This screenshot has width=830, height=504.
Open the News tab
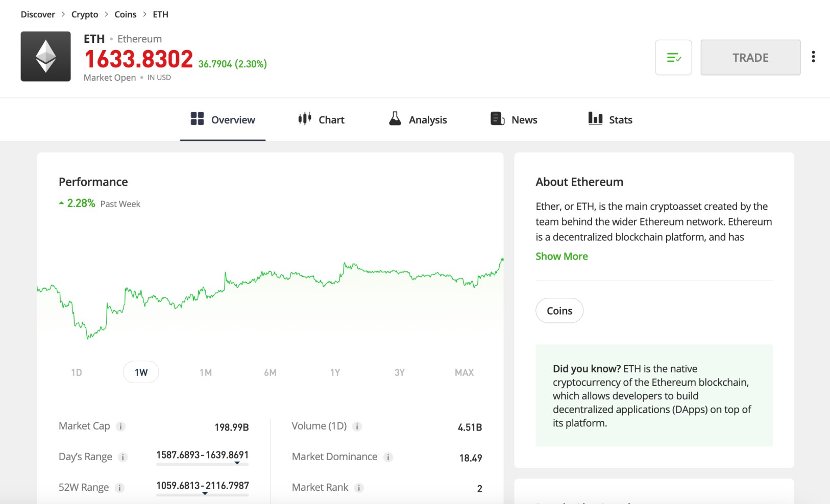point(514,120)
